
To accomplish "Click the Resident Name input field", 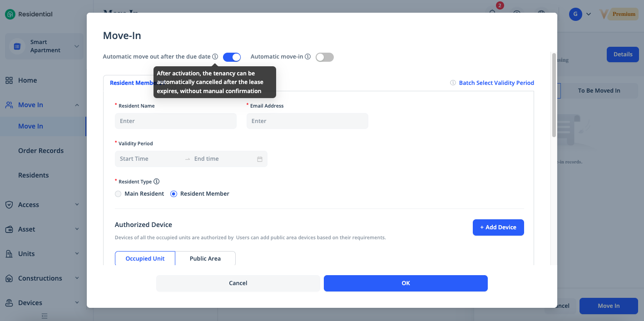I will (176, 121).
